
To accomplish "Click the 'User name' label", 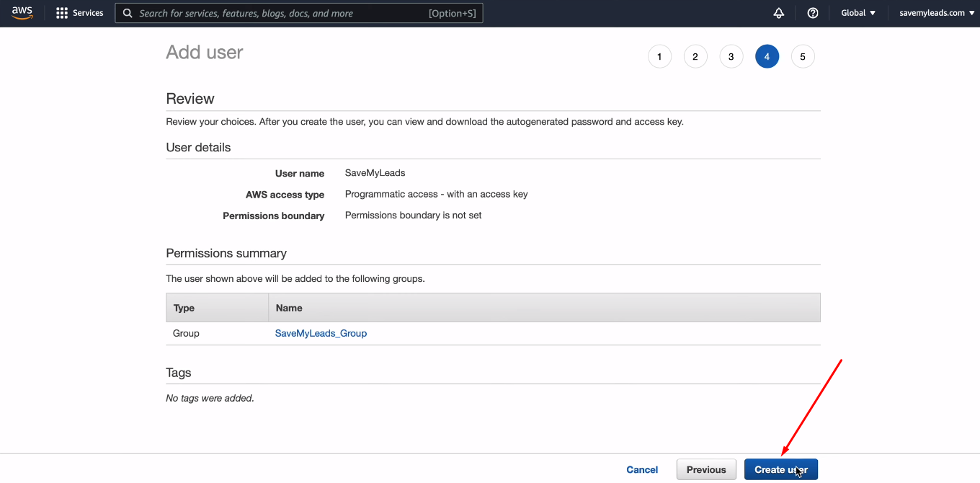I will point(300,173).
